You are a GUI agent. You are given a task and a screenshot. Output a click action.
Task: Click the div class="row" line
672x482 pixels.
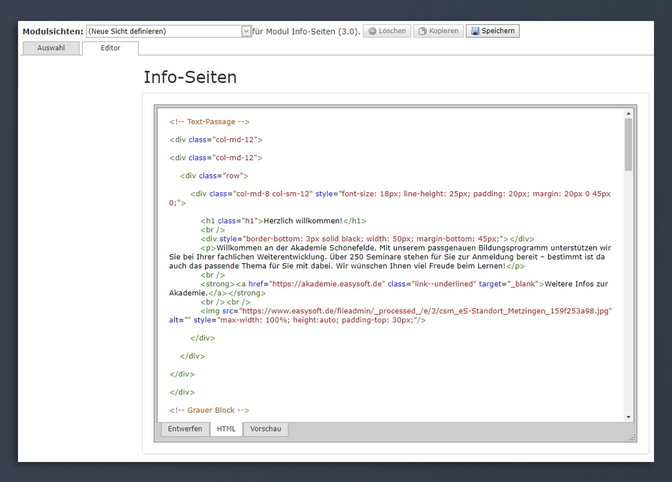[x=214, y=175]
